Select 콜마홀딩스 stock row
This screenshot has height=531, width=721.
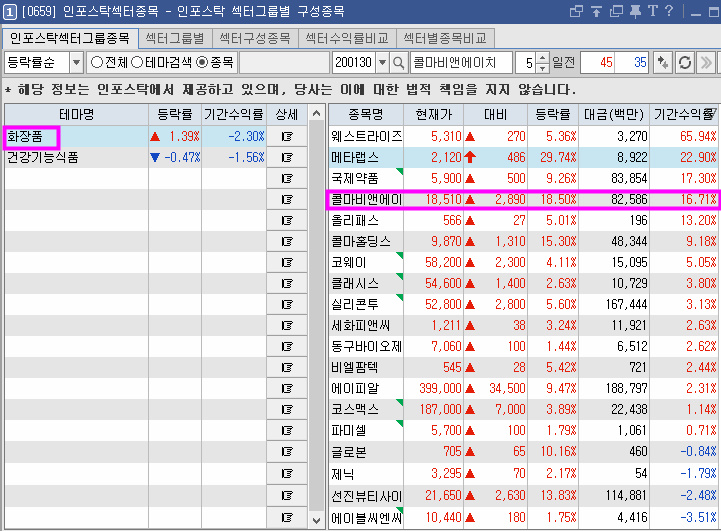523,241
